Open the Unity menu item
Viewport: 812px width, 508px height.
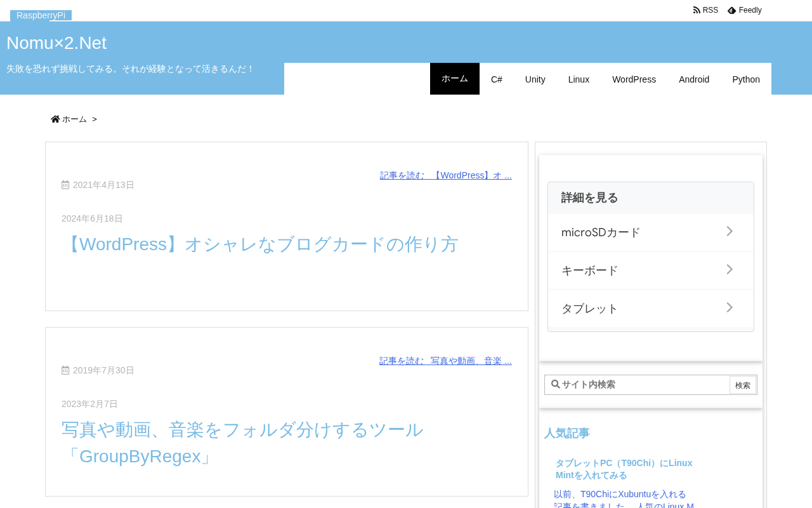(x=535, y=79)
